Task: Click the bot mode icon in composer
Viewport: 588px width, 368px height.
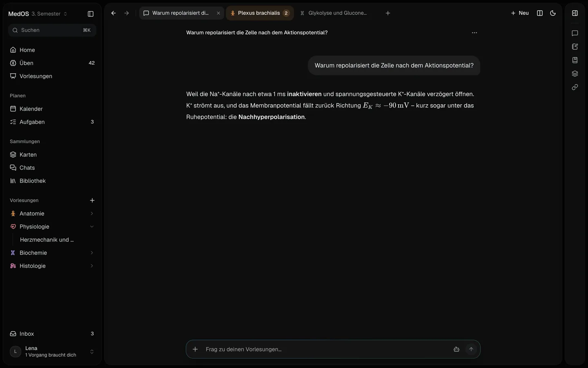Action: pos(457,349)
